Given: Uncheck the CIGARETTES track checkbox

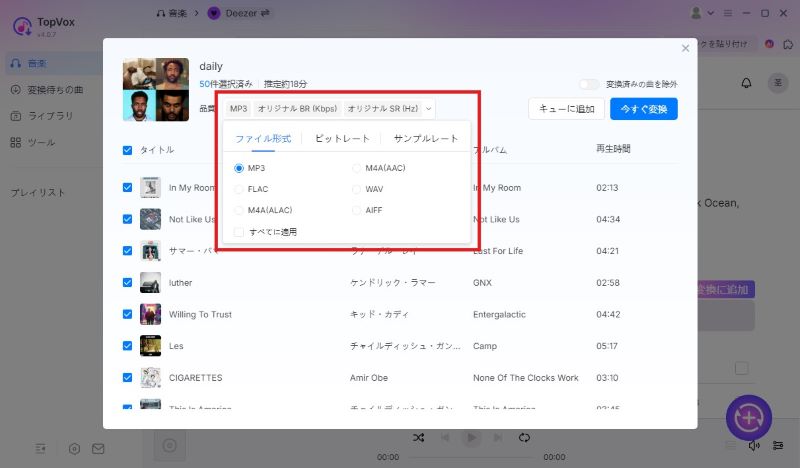Looking at the screenshot, I should [128, 378].
